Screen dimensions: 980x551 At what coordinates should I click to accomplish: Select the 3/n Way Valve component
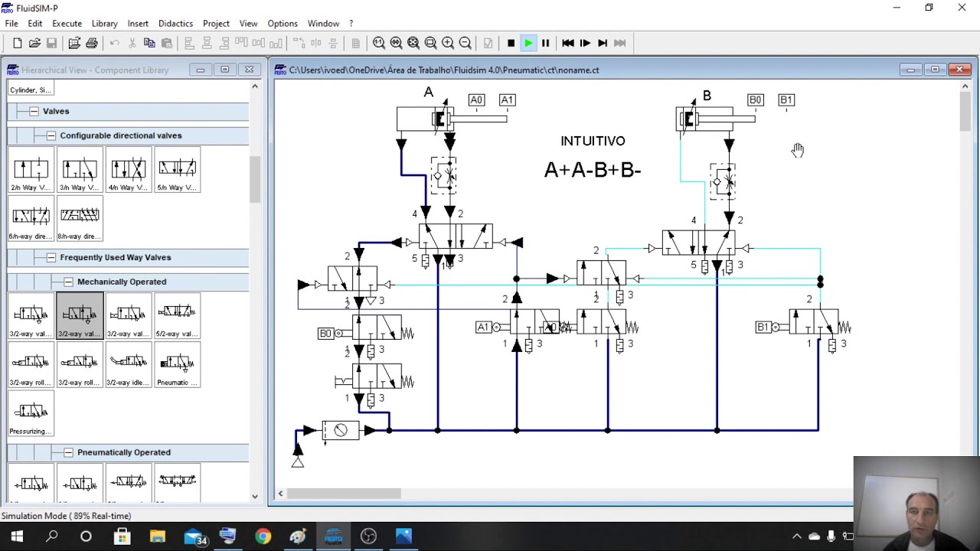coord(80,171)
